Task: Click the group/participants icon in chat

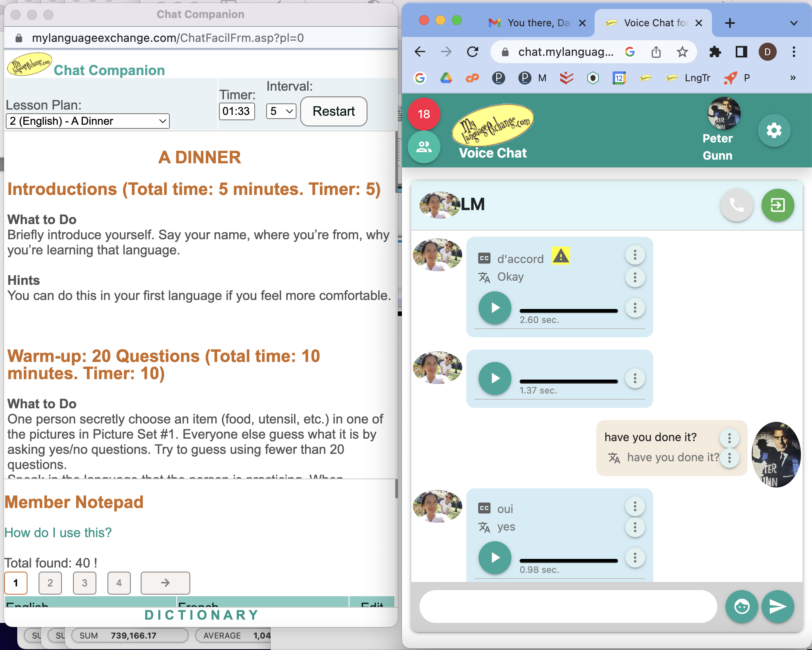Action: [424, 146]
